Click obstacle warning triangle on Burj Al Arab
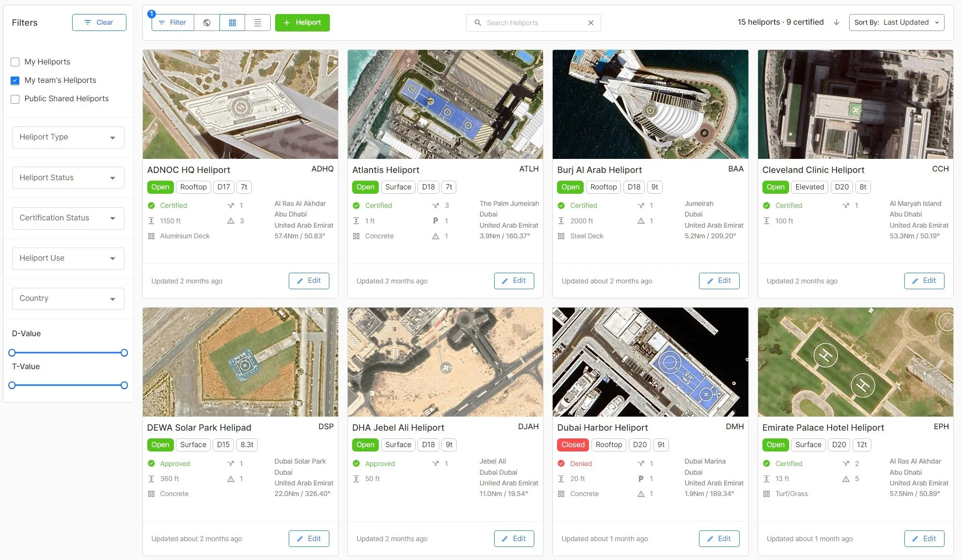962x560 pixels. point(641,221)
